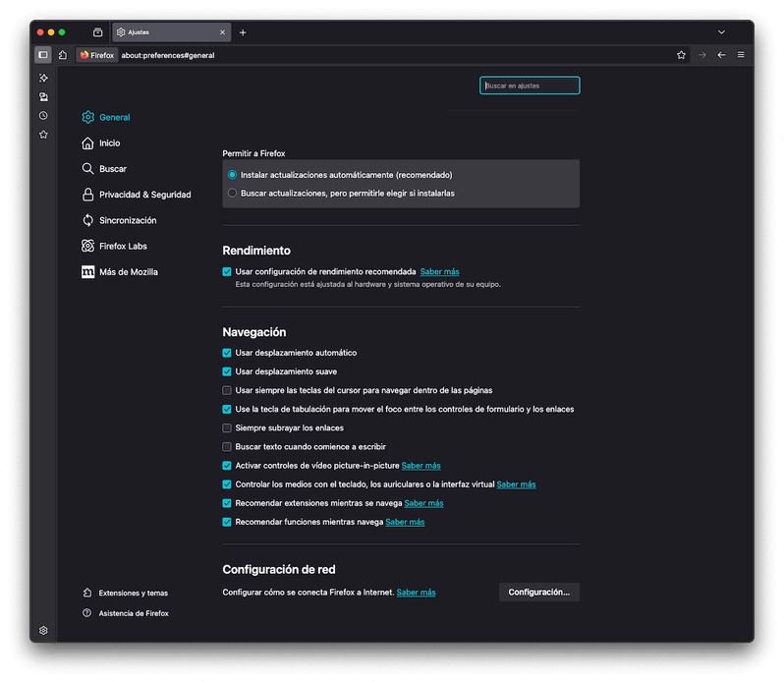Toggle Activar controles de vídeo picture-in-picture
This screenshot has height=682, width=784.
(x=227, y=466)
